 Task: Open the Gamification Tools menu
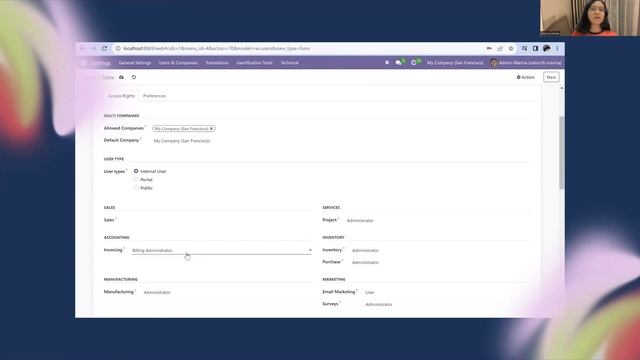(254, 62)
